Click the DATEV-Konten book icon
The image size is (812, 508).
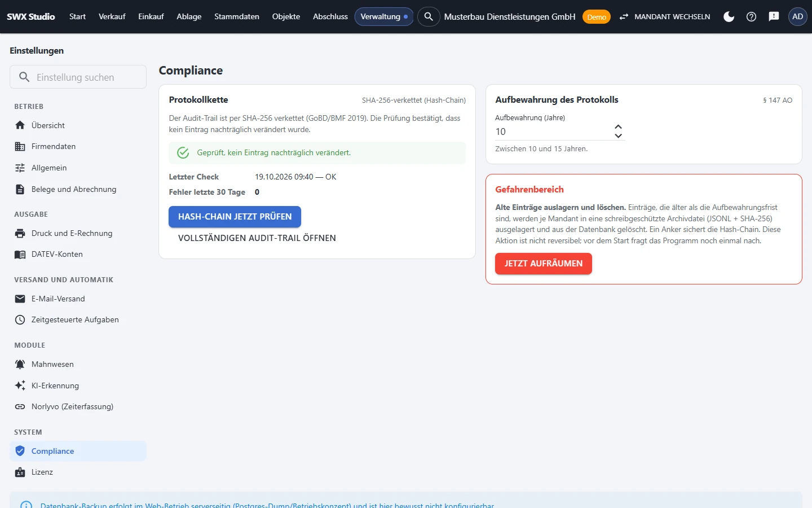(20, 254)
